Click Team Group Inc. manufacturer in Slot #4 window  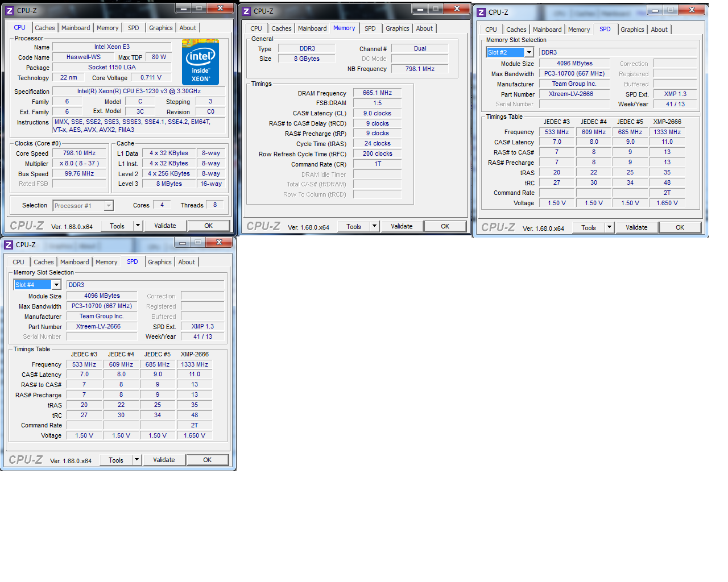(x=101, y=317)
